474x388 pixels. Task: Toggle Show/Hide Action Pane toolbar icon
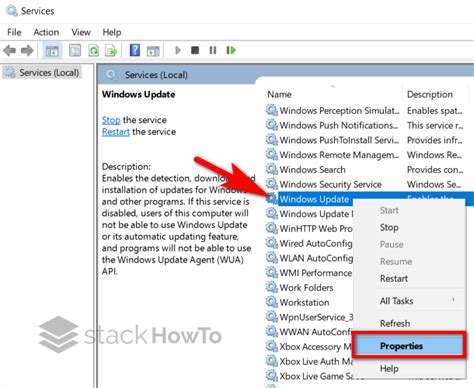click(x=153, y=51)
